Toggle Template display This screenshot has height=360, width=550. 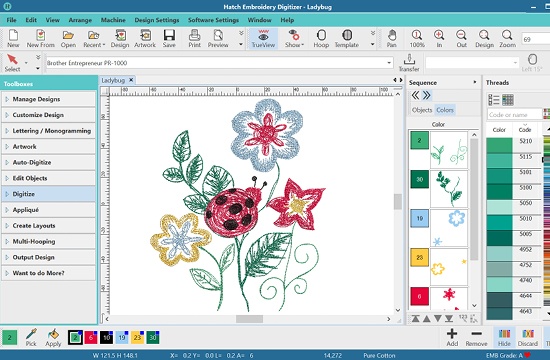tap(347, 38)
